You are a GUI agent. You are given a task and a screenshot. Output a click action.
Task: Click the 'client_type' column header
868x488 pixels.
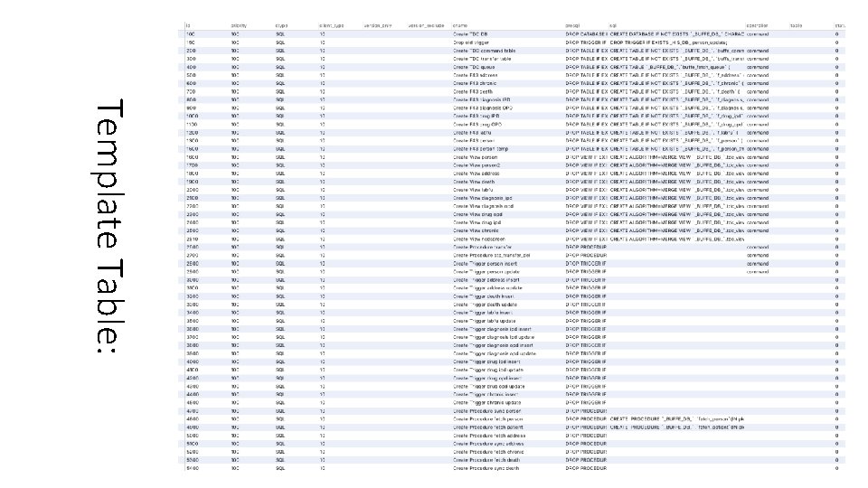pos(332,26)
